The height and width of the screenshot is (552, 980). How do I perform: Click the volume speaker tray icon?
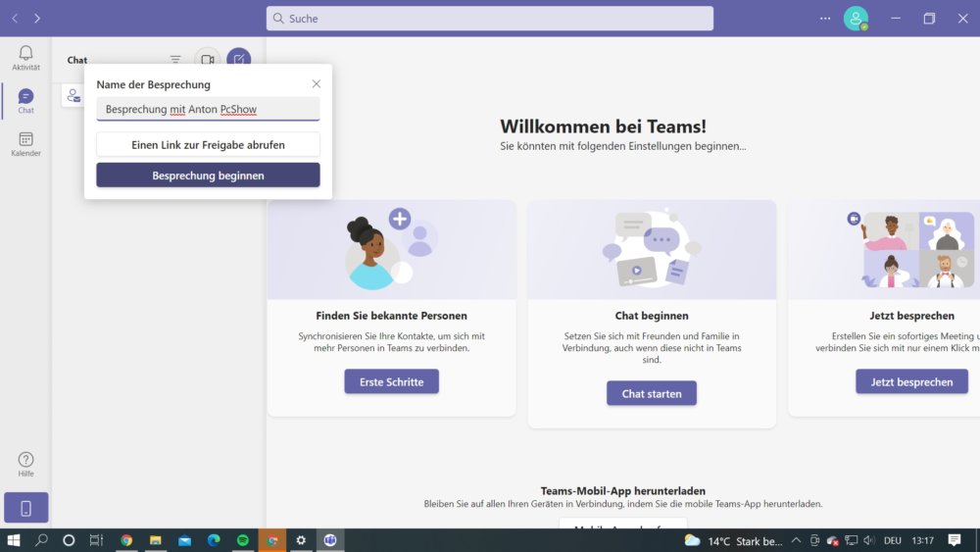[x=868, y=540]
